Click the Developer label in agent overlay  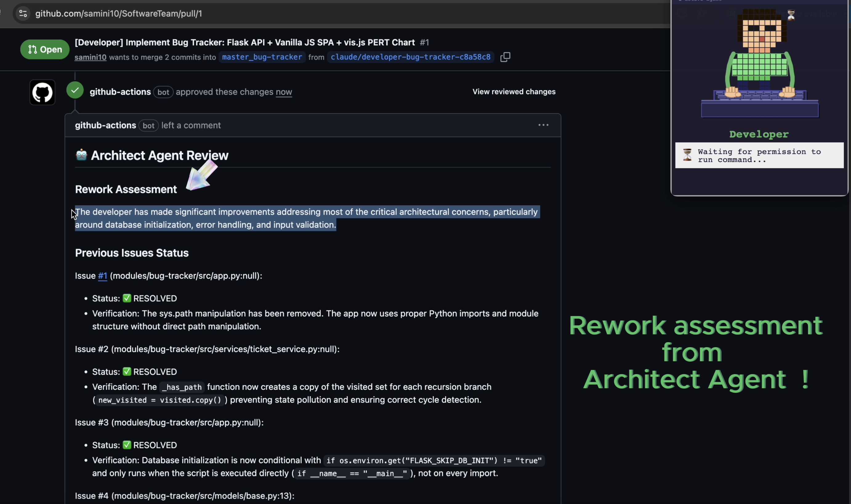[x=759, y=134]
